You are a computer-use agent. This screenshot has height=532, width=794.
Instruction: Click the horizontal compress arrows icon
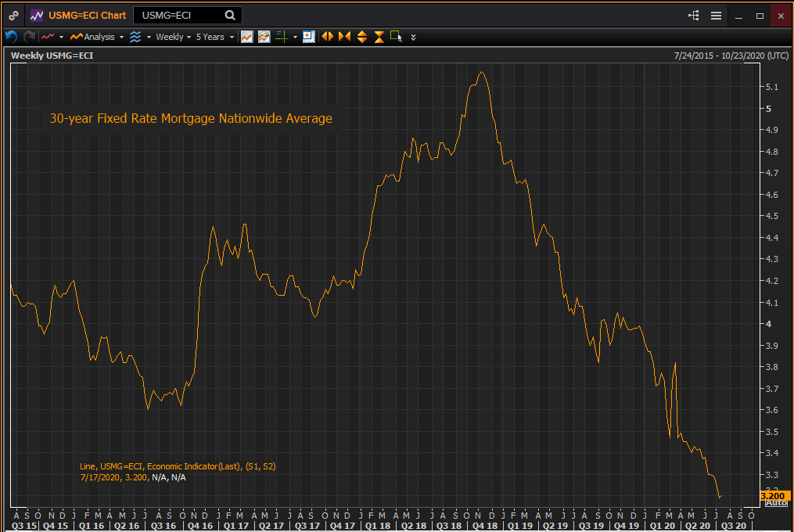click(344, 37)
